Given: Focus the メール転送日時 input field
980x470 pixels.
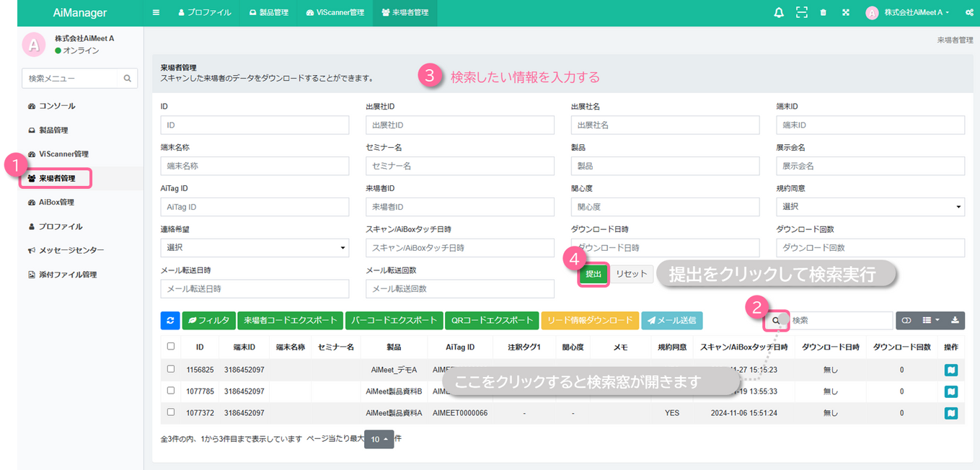Looking at the screenshot, I should click(255, 289).
